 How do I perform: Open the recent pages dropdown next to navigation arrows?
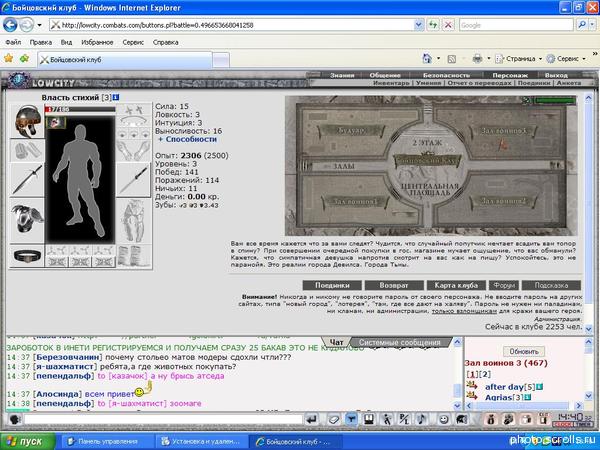(39, 25)
